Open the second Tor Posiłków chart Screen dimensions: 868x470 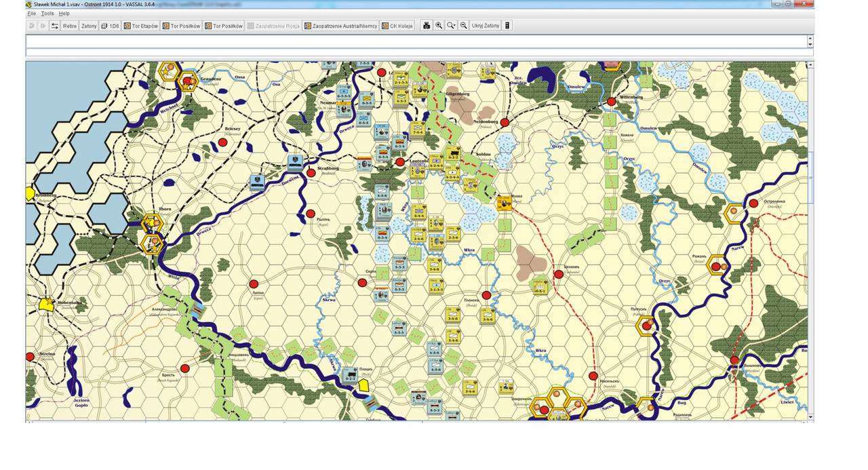(224, 26)
